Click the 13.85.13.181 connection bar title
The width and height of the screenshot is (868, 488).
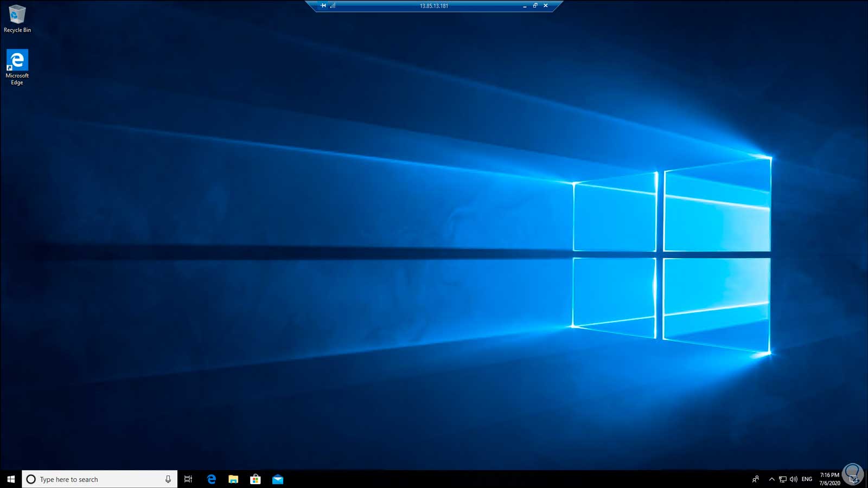pos(434,6)
